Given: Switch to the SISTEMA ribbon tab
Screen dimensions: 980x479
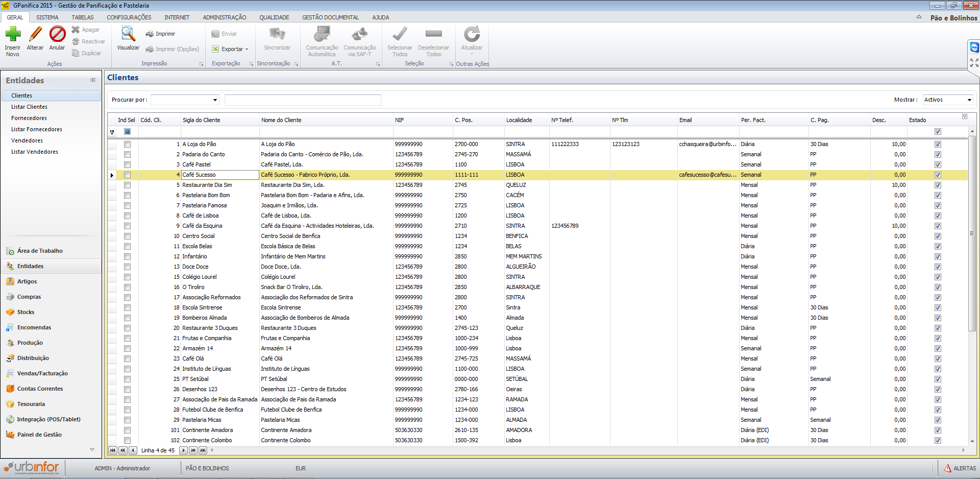Looking at the screenshot, I should pyautogui.click(x=47, y=17).
